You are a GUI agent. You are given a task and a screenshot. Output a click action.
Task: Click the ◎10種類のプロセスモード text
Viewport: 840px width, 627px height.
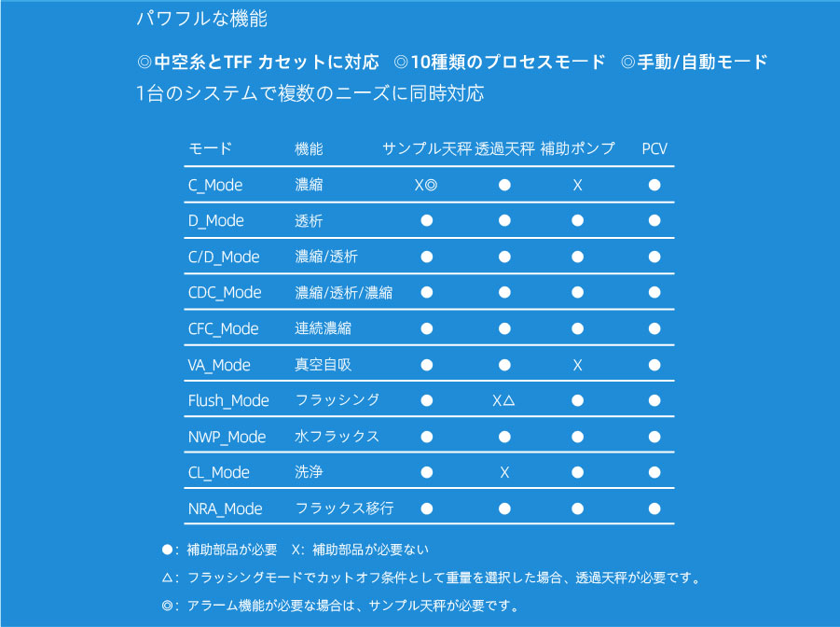tap(500, 62)
